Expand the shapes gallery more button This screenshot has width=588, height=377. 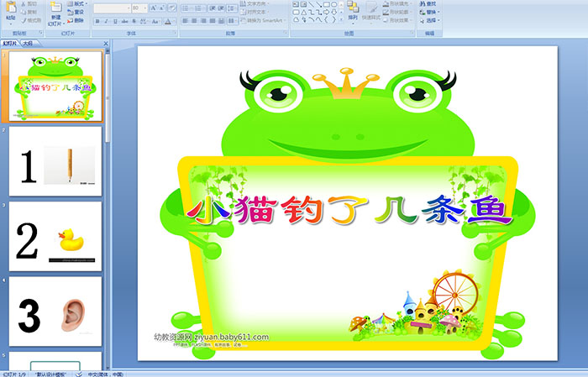tap(341, 18)
